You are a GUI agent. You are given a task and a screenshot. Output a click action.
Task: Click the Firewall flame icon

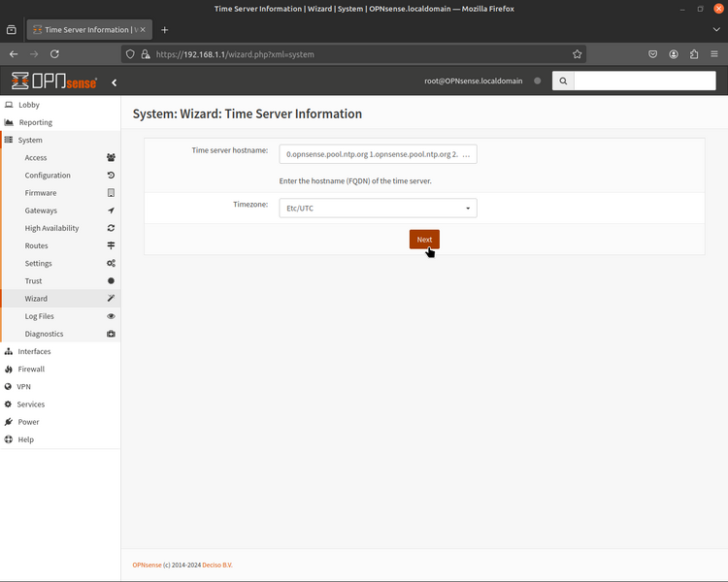tap(9, 369)
